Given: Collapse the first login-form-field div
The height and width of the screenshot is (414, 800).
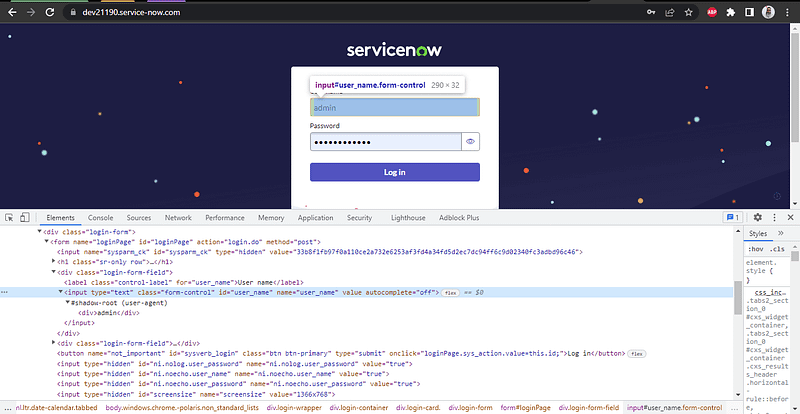Looking at the screenshot, I should coord(54,272).
